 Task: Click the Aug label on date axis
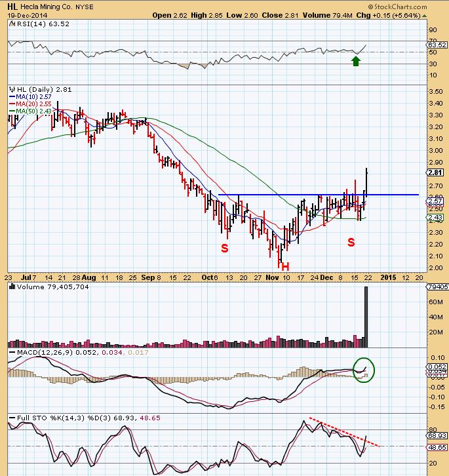tap(89, 277)
